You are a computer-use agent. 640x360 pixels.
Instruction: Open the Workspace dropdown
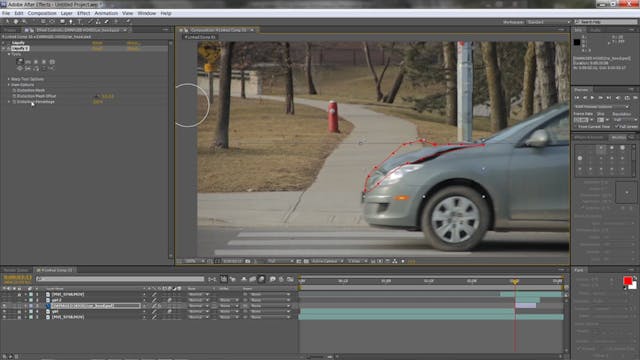pyautogui.click(x=549, y=22)
